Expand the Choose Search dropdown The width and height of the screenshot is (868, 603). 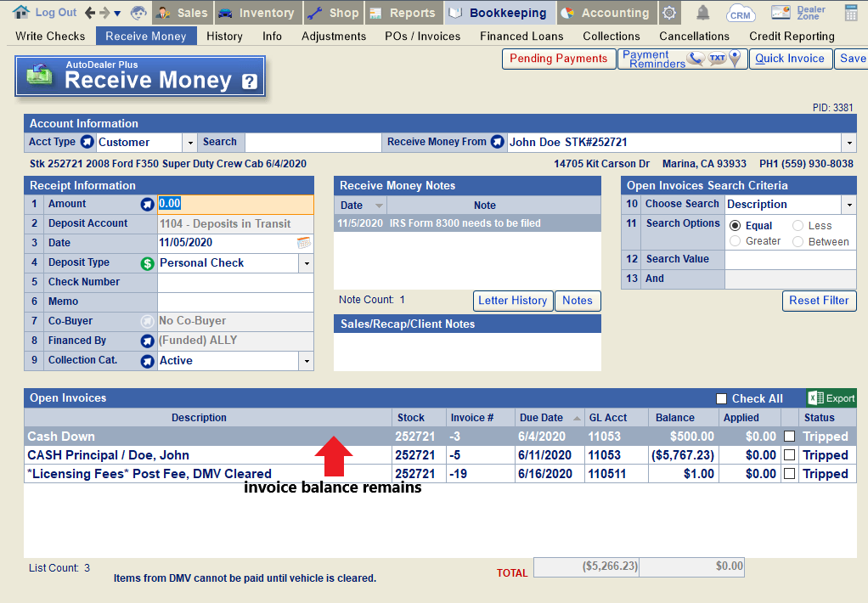(848, 205)
